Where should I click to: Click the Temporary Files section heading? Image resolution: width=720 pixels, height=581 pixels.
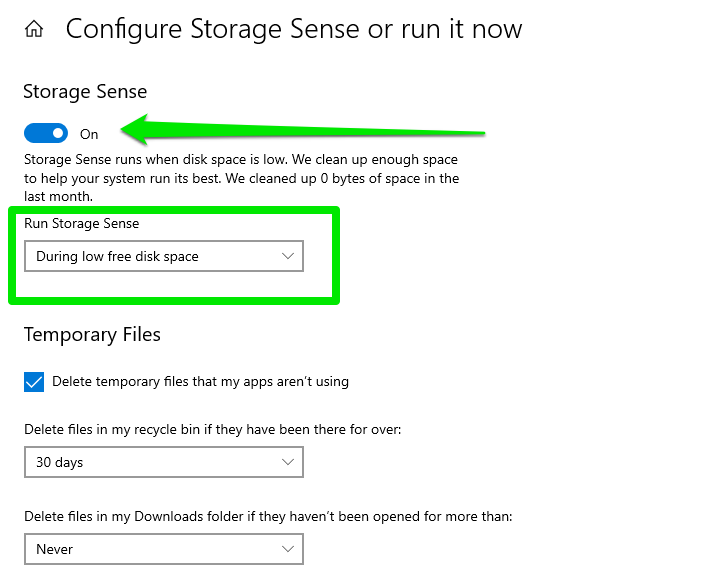92,334
